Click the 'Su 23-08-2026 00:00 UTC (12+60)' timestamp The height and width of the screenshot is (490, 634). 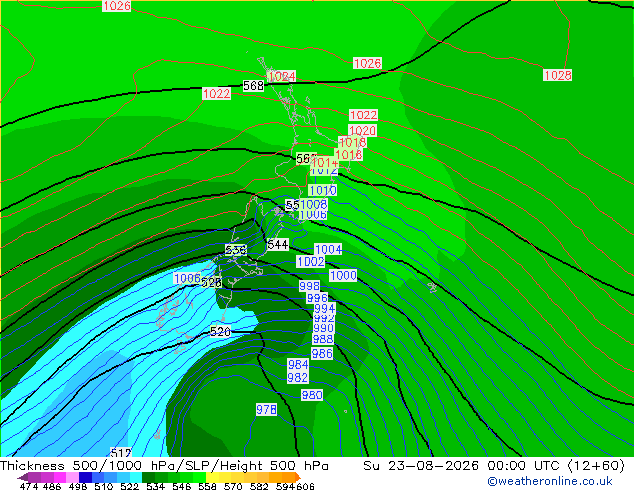point(494,466)
